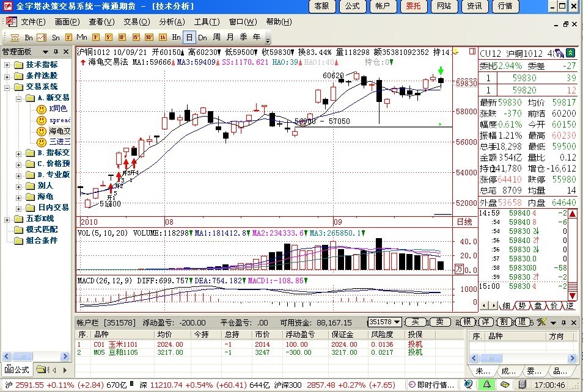
Task: Open the 工具(T) menu
Action: (207, 22)
